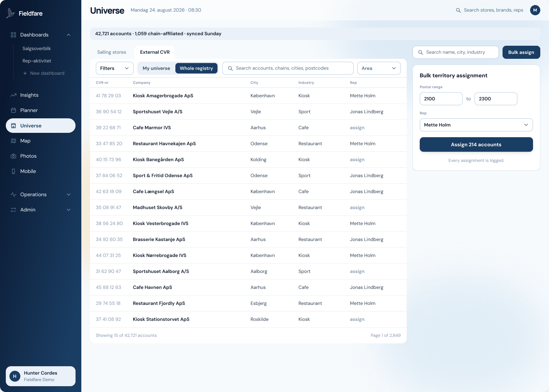
Task: Collapse the Dashboards section chevron
Action: (x=69, y=35)
